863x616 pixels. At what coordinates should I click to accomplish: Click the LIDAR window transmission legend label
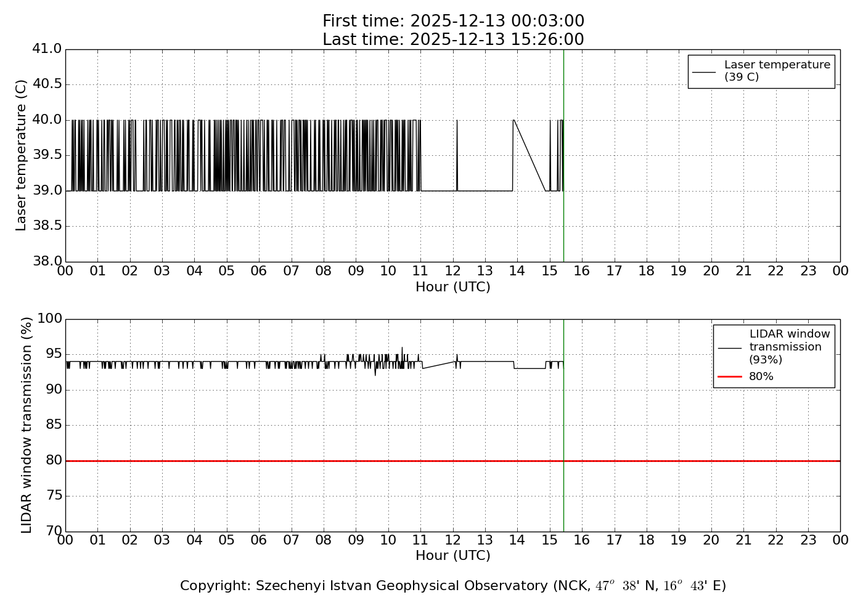tap(789, 347)
